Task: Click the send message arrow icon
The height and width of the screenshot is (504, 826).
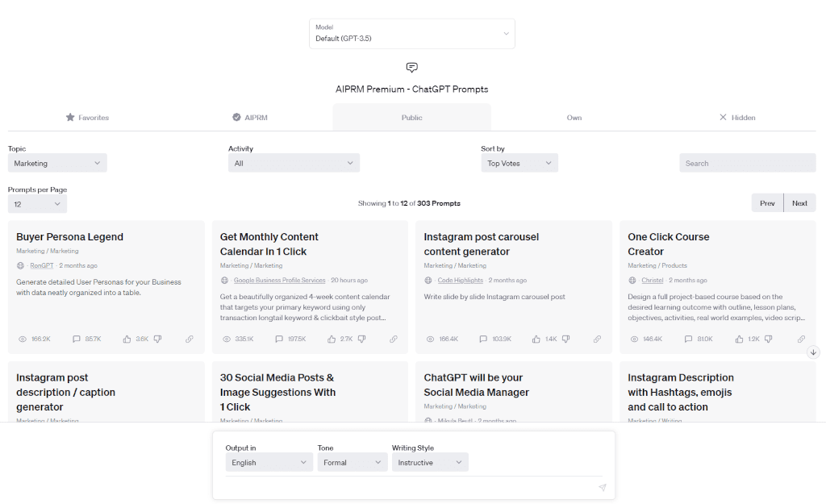Action: point(602,488)
